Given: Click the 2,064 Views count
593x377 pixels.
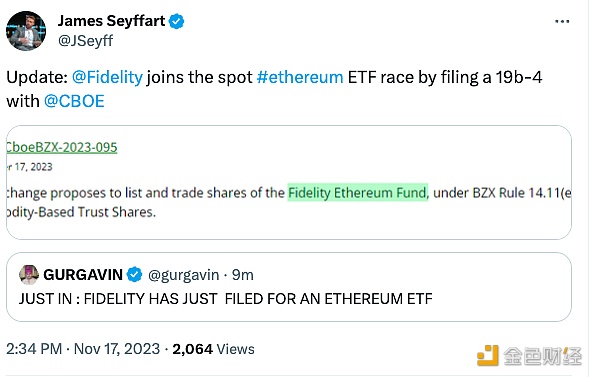Looking at the screenshot, I should click(213, 349).
